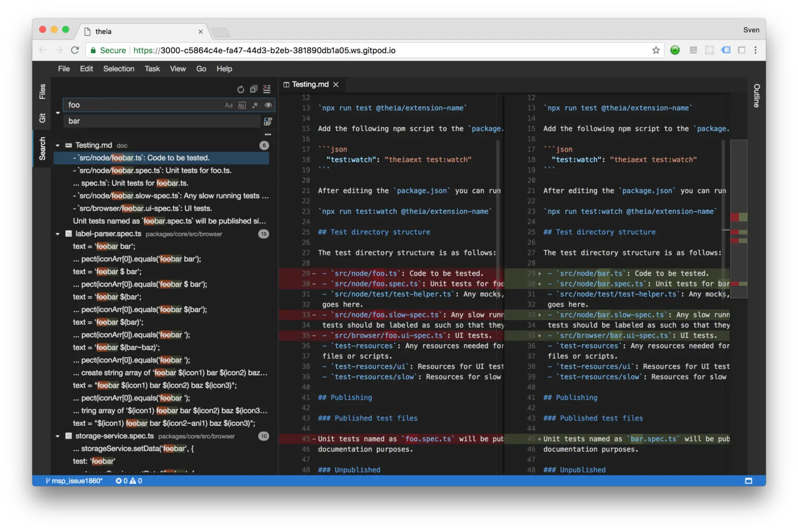Open the Selection menu
Image resolution: width=798 pixels, height=532 pixels.
[x=119, y=69]
